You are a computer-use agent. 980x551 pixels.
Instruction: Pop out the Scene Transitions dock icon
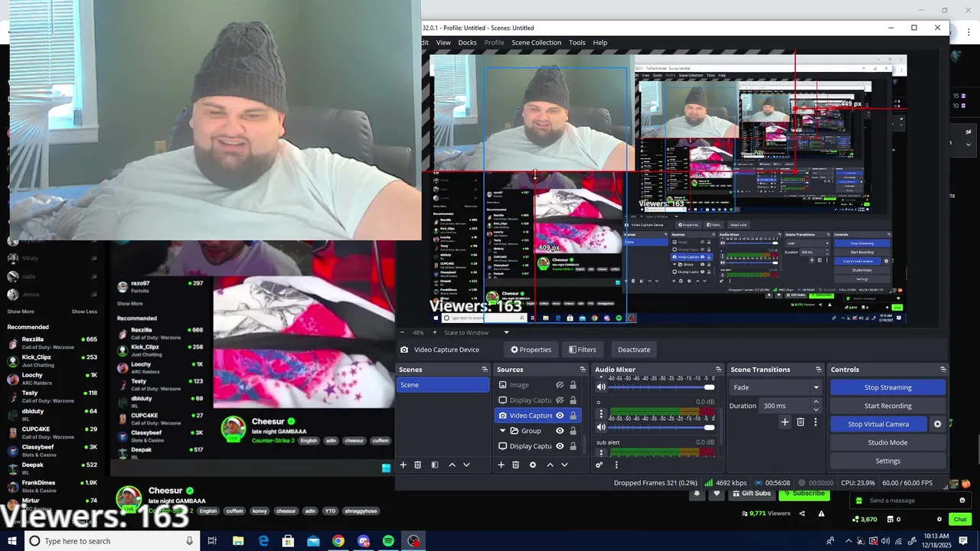point(818,370)
